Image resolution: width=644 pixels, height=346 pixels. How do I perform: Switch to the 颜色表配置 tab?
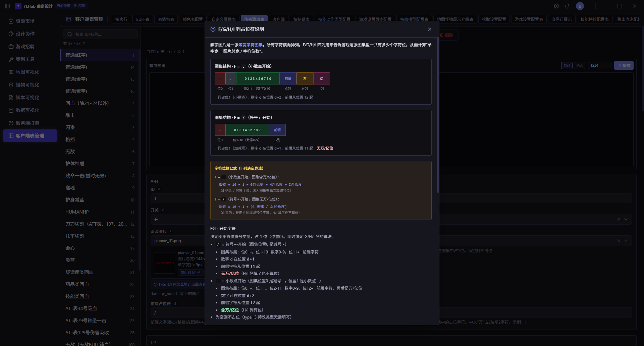pyautogui.click(x=193, y=19)
